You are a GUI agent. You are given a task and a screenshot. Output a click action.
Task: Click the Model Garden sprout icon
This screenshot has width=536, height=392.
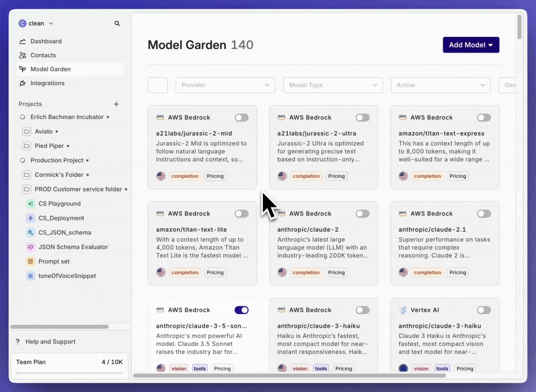(23, 69)
